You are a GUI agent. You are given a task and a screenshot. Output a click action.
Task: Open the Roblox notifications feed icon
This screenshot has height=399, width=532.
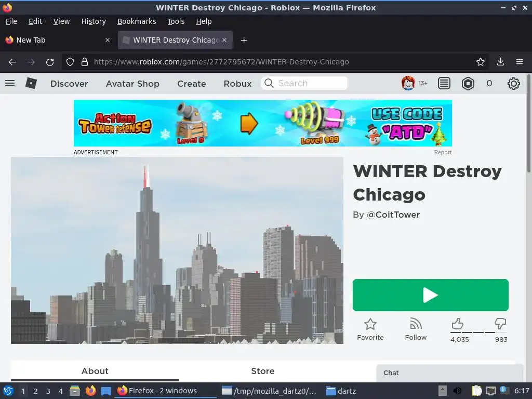[x=444, y=83]
